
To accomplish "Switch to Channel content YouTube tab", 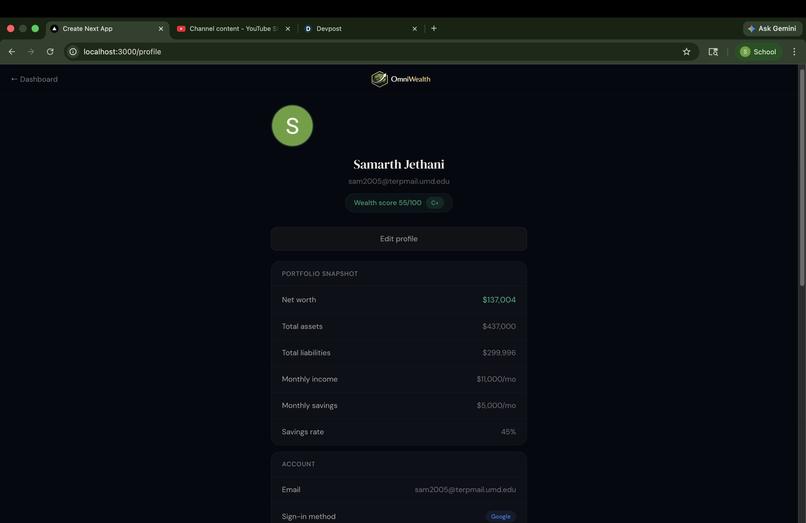I will click(x=234, y=29).
